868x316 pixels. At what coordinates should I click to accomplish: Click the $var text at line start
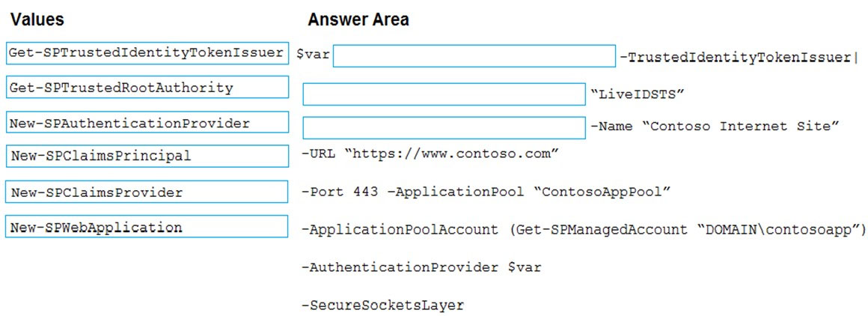[x=313, y=55]
